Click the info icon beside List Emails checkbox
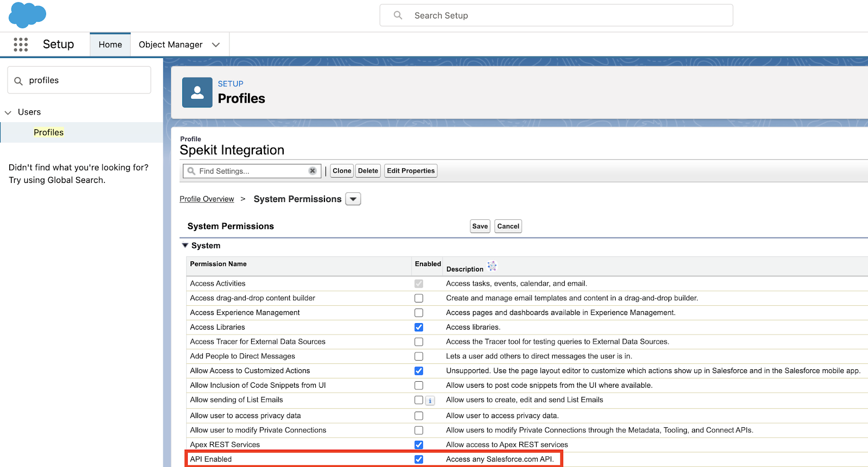 [x=430, y=401]
